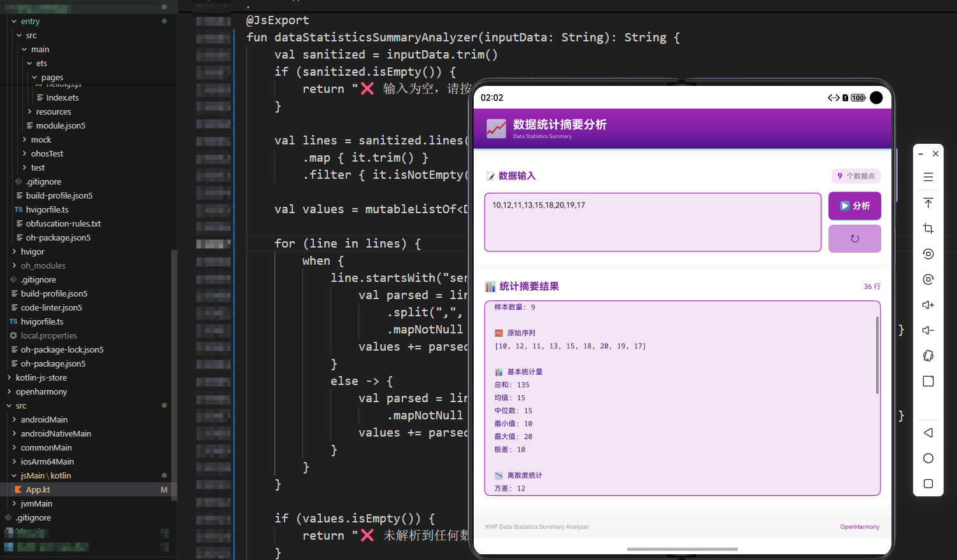Collapse the main folder under src
This screenshot has width=957, height=560.
(x=24, y=50)
